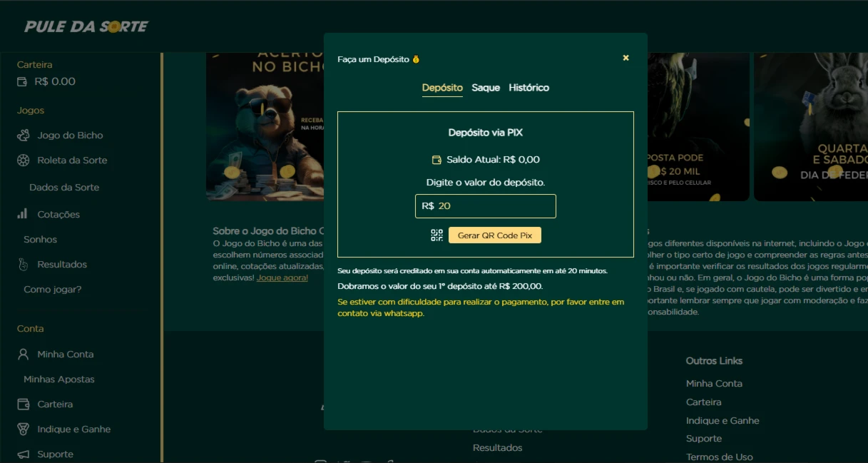This screenshot has height=463, width=868.
Task: Click the yellow whatsapp contact help text
Action: click(x=481, y=307)
